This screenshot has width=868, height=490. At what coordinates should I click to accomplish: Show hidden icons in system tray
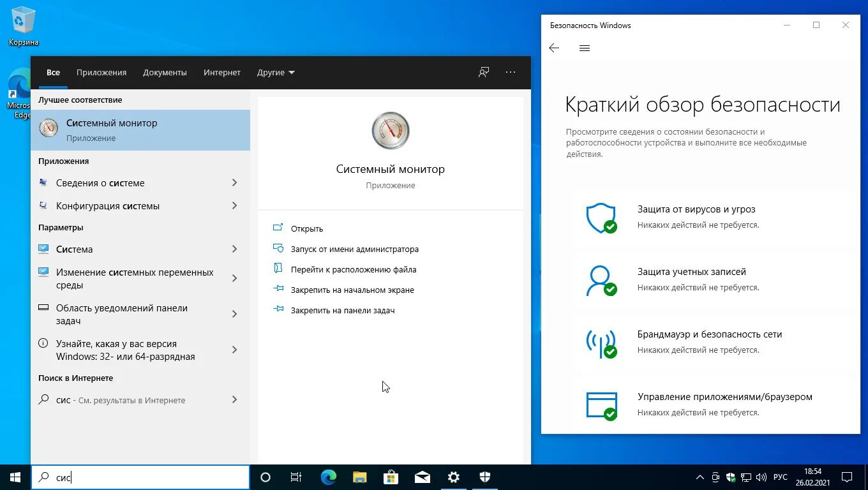700,477
